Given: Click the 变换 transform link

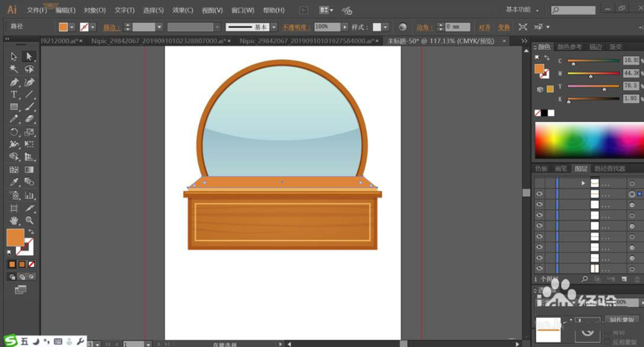Looking at the screenshot, I should [504, 27].
